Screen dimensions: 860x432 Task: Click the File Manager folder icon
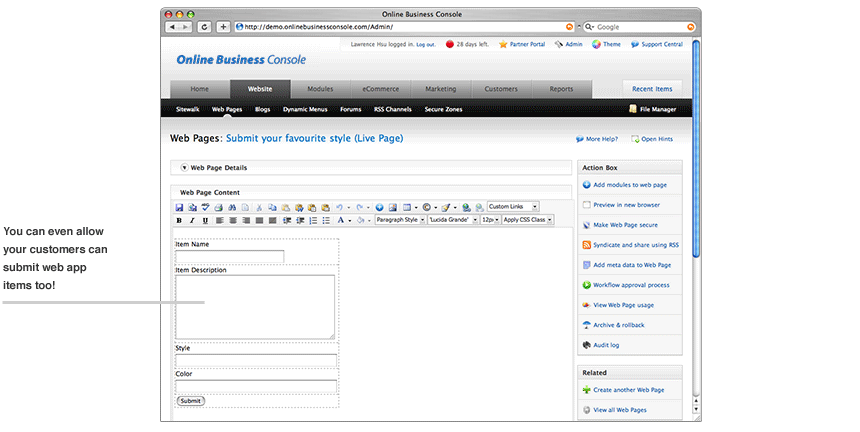point(633,109)
